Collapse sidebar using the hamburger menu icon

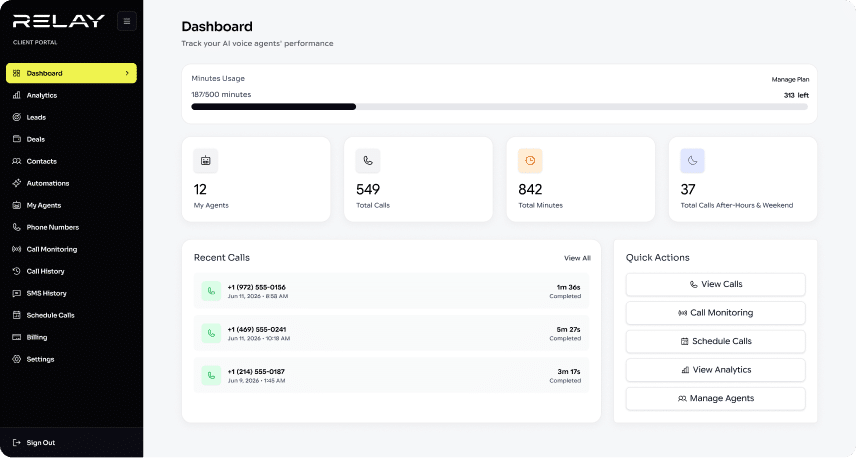[127, 21]
